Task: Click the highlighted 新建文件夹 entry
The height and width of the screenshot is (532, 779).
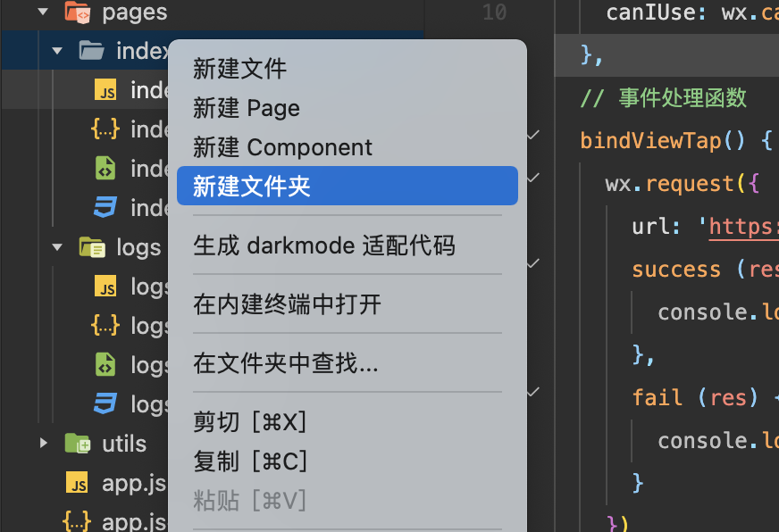Action: (348, 186)
